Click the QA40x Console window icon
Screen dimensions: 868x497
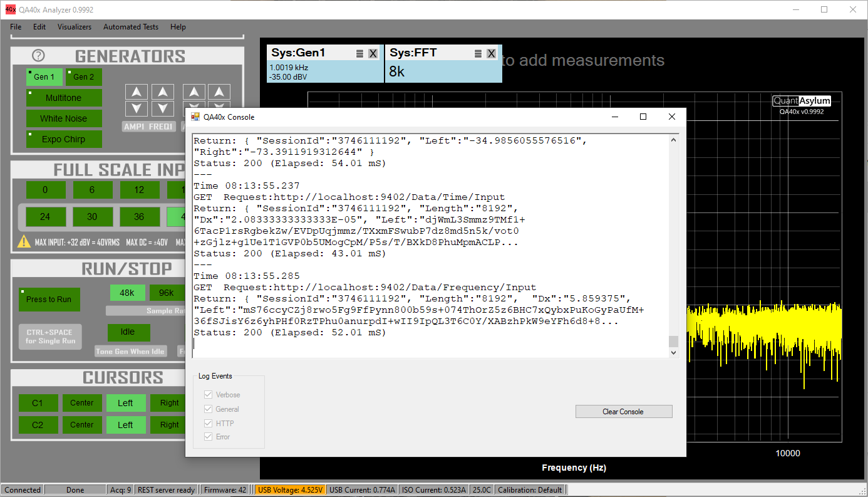(x=195, y=117)
